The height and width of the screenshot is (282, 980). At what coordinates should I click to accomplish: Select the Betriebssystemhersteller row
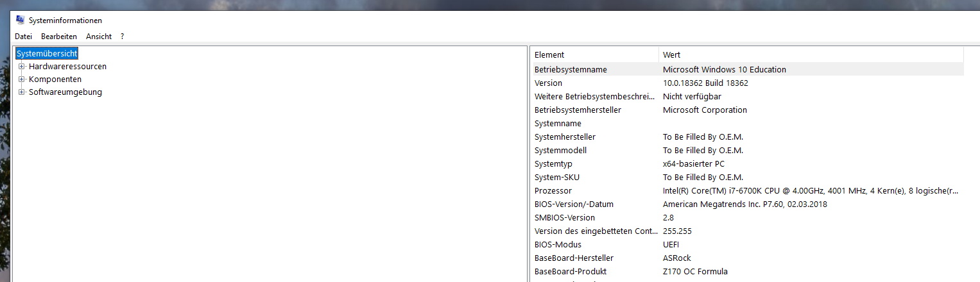748,110
